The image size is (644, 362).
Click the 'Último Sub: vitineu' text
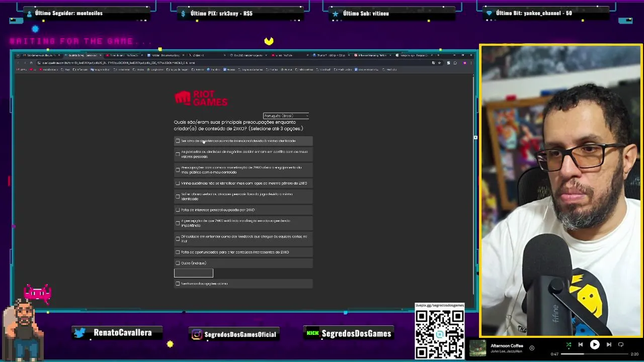tap(366, 14)
